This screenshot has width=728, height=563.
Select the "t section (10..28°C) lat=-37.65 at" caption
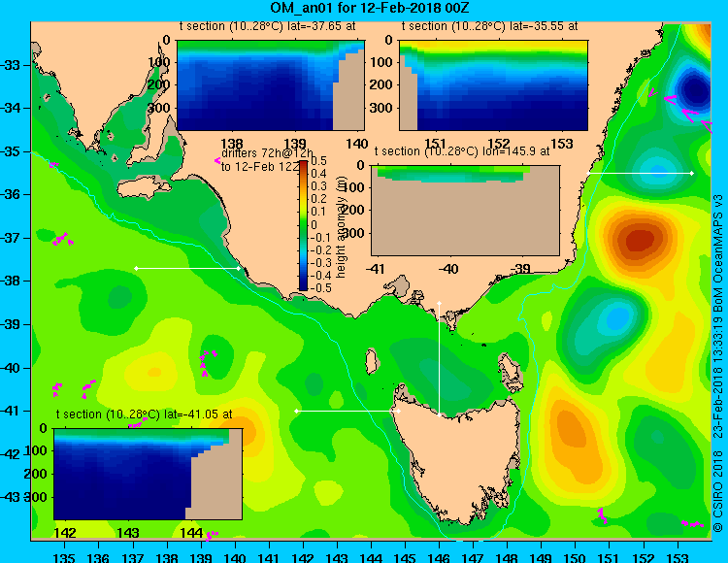[x=267, y=26]
